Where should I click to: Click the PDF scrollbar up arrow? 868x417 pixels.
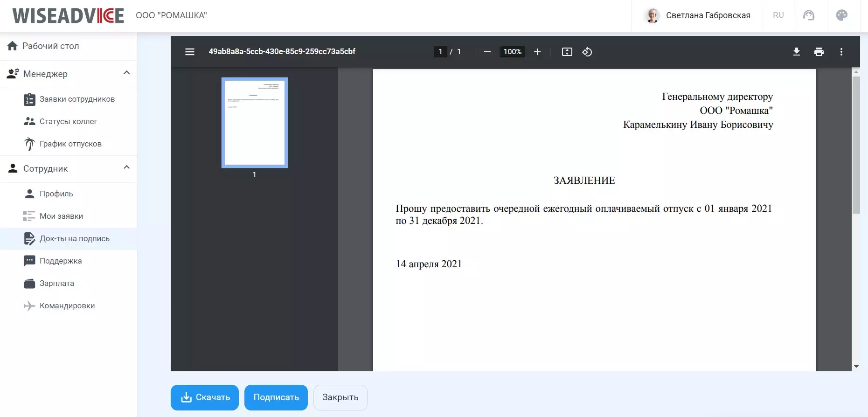coord(856,72)
